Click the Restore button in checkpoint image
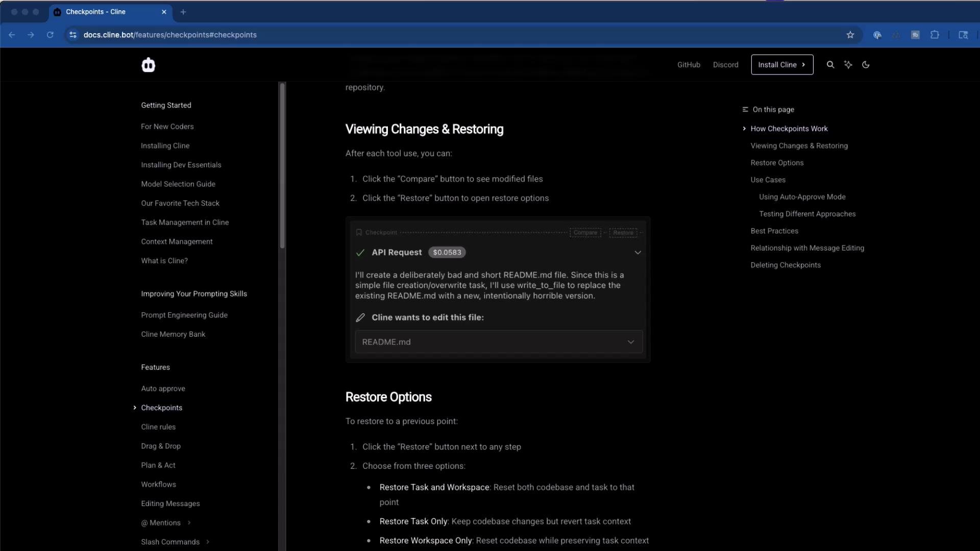The image size is (980, 551). (x=623, y=233)
